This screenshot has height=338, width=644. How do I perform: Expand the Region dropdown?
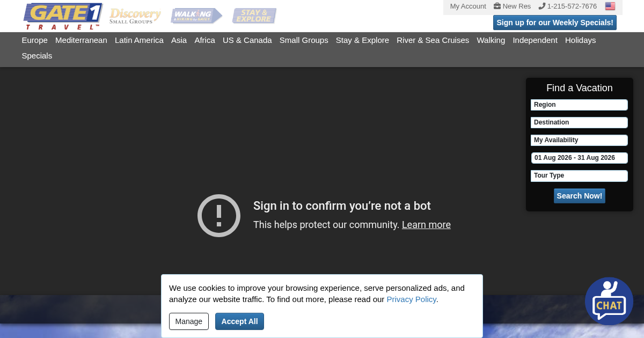(579, 105)
